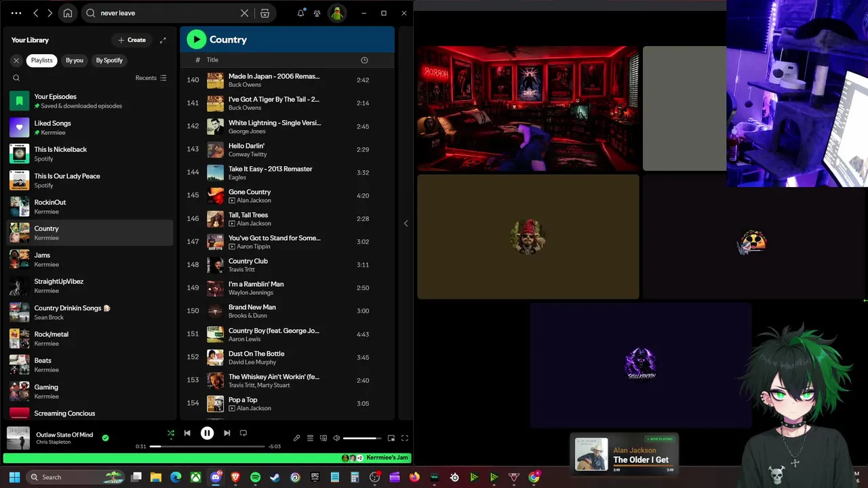868x488 pixels.
Task: Open Connect to a device
Action: click(323, 439)
